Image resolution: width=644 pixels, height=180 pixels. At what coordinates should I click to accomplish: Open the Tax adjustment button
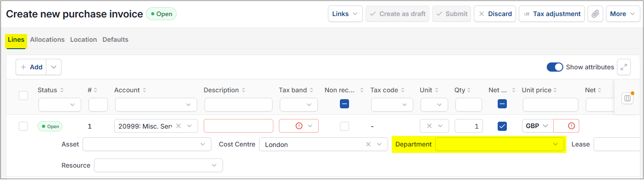pyautogui.click(x=552, y=14)
